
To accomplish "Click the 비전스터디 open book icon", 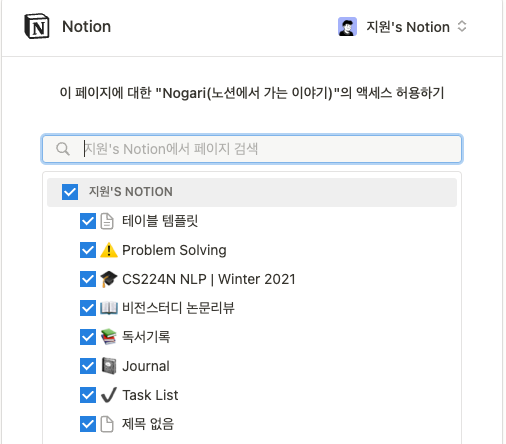I will point(109,308).
